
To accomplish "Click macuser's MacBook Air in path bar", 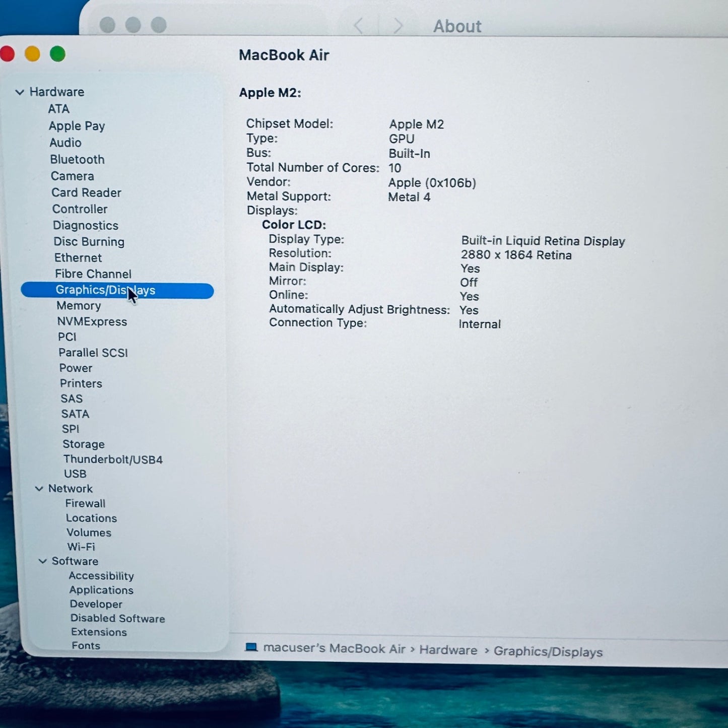I will 334,648.
